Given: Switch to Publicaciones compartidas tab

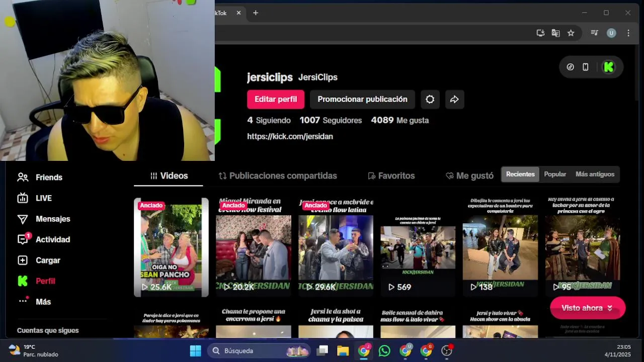Looking at the screenshot, I should pyautogui.click(x=278, y=176).
